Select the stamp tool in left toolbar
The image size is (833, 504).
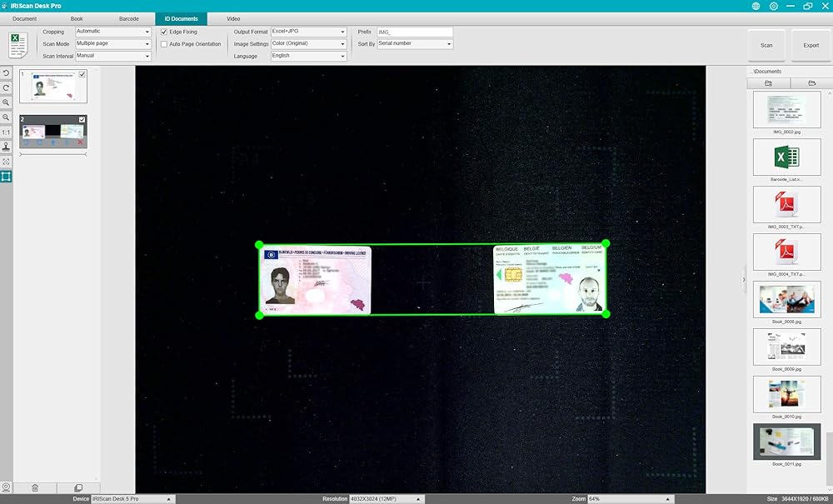click(x=7, y=147)
